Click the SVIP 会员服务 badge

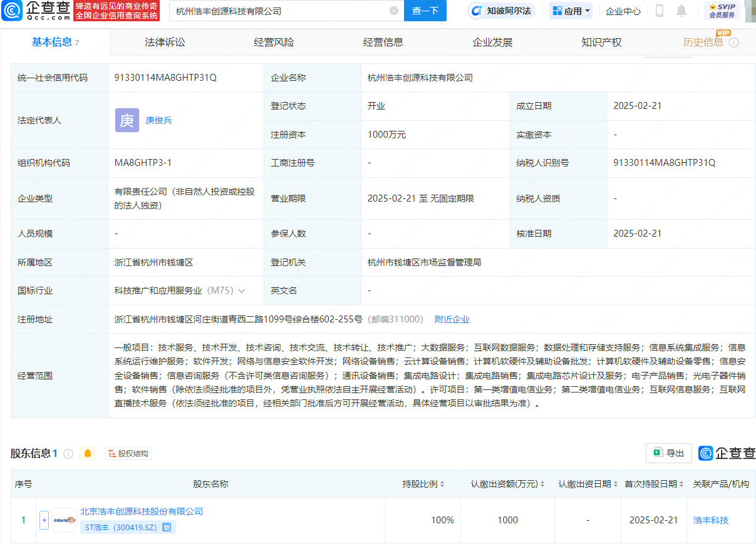(722, 11)
